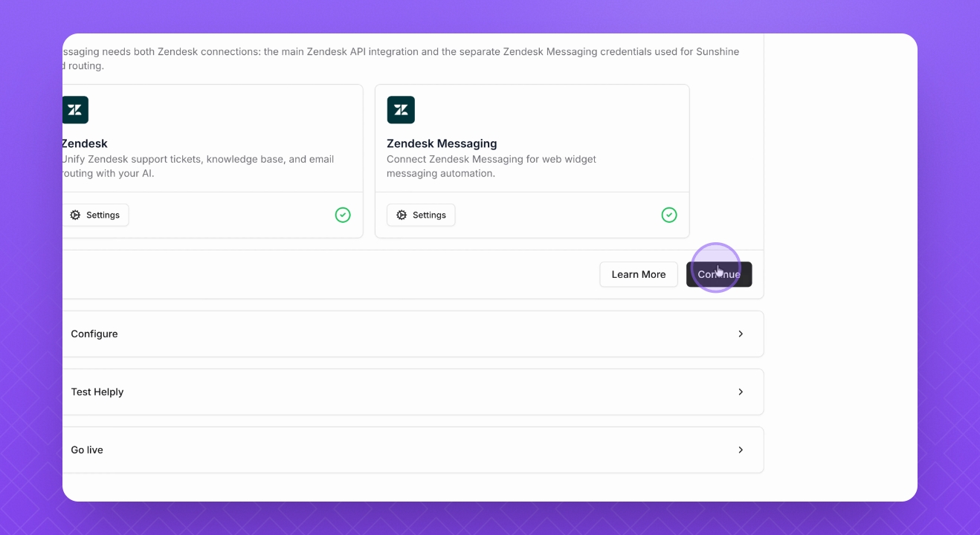This screenshot has width=980, height=535.
Task: Click the Learn More button
Action: click(639, 274)
